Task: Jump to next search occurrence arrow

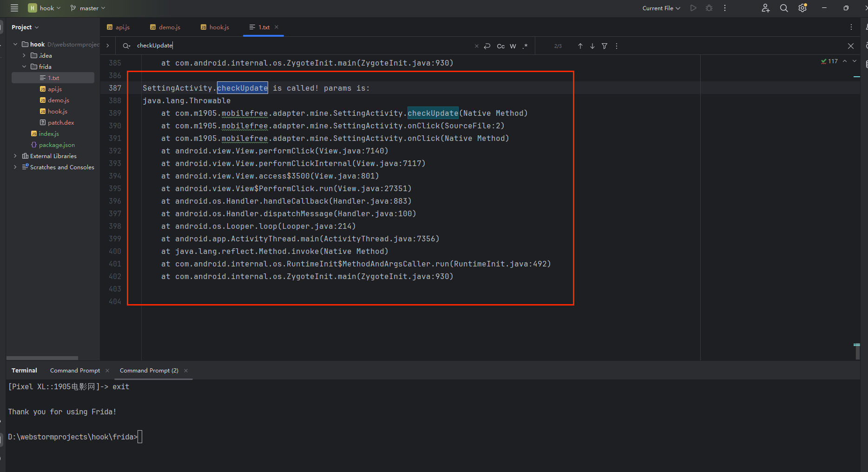Action: (x=592, y=46)
